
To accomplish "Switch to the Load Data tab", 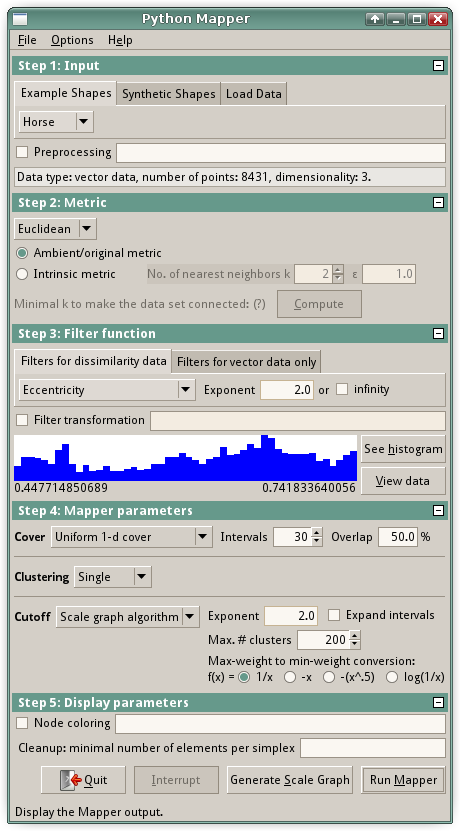I will (253, 94).
